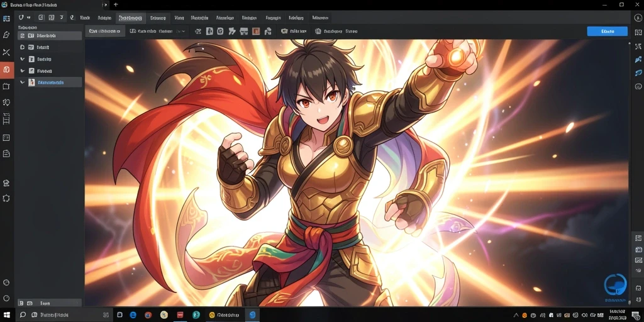Click the yellow labeled app button in the taskbar
The width and height of the screenshot is (644, 322).
(x=225, y=315)
